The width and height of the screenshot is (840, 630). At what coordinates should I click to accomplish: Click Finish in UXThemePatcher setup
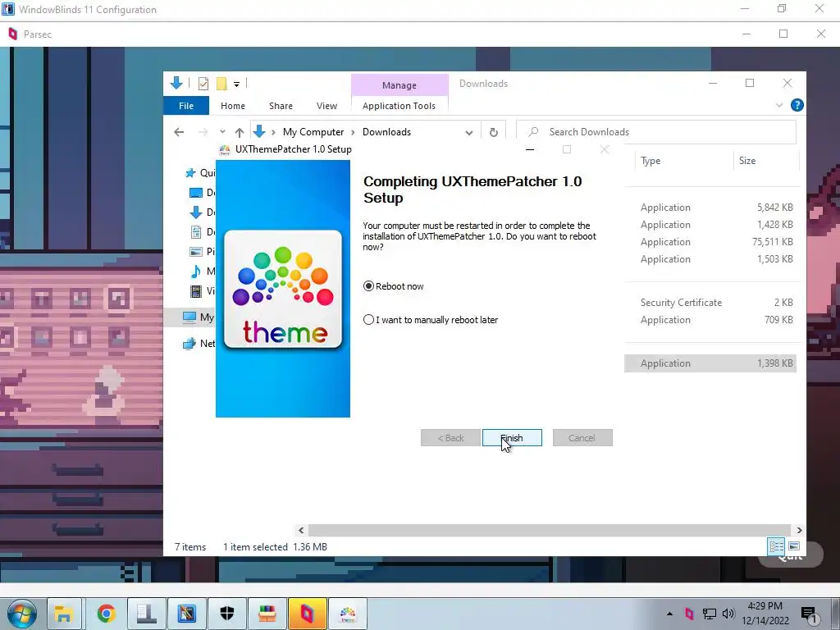coord(512,438)
